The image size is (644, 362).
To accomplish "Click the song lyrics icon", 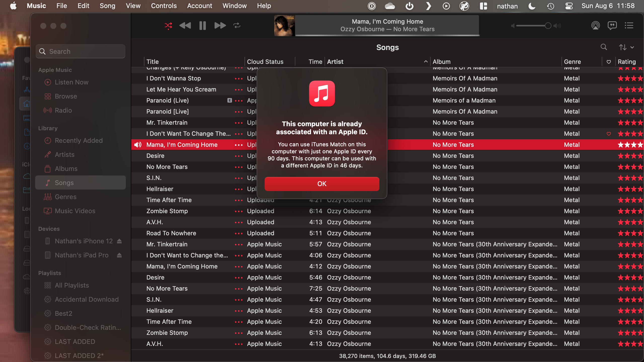I will click(x=612, y=25).
